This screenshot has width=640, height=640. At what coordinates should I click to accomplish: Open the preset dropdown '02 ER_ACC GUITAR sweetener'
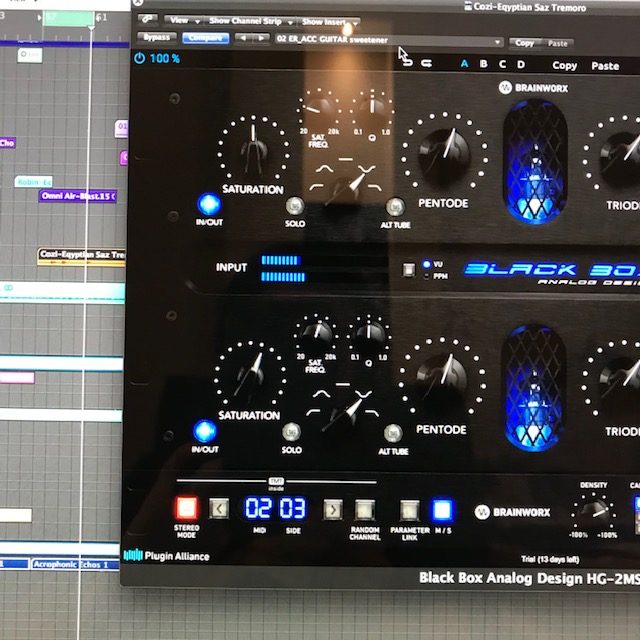(388, 42)
